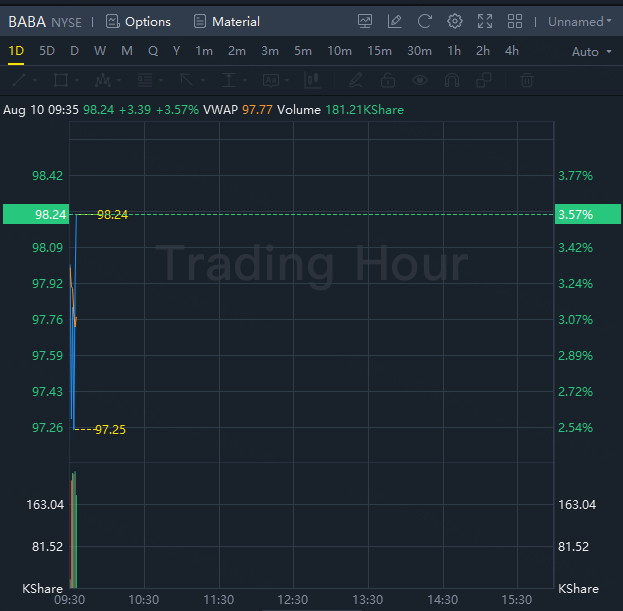Click the green 98.24 price label
623x611 pixels.
(x=49, y=214)
